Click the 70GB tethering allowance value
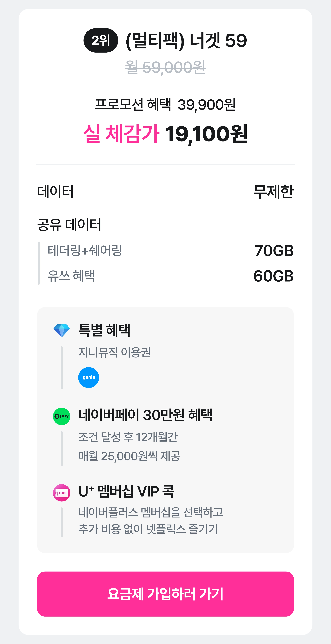331x644 pixels. point(274,251)
